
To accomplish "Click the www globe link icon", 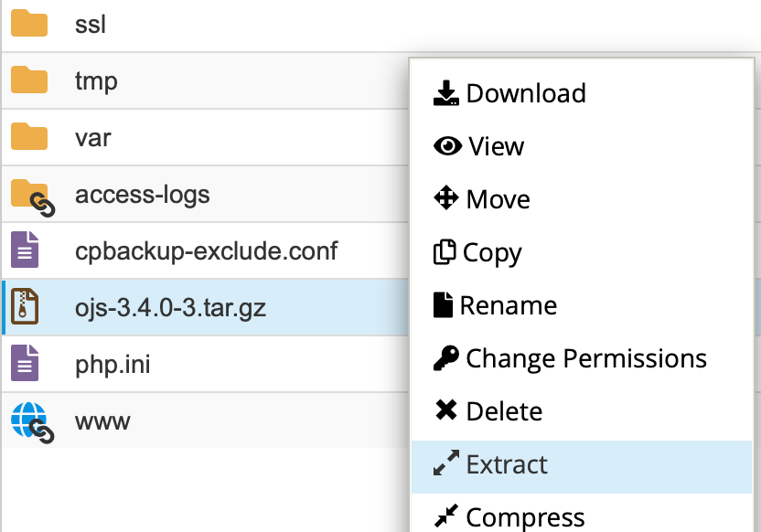I will 31,421.
